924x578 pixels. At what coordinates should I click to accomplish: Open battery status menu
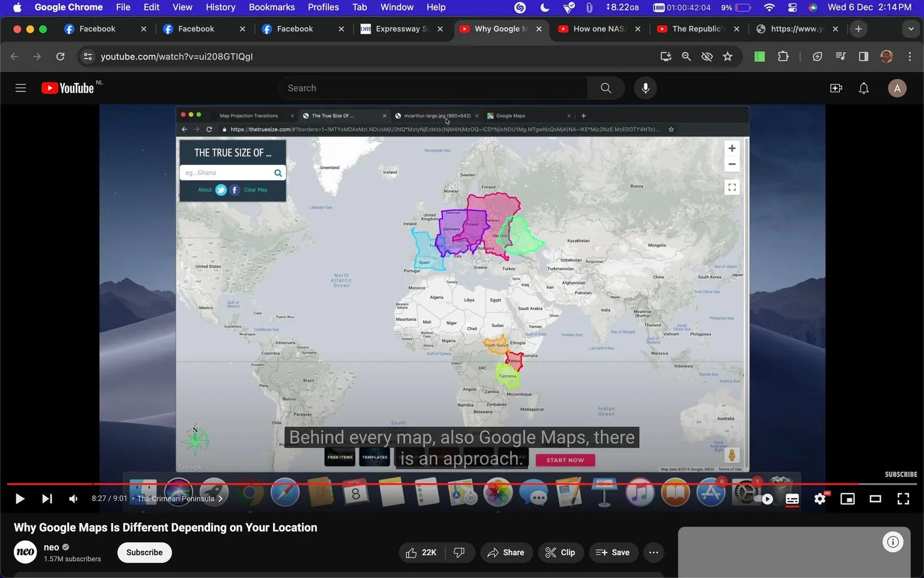click(737, 7)
